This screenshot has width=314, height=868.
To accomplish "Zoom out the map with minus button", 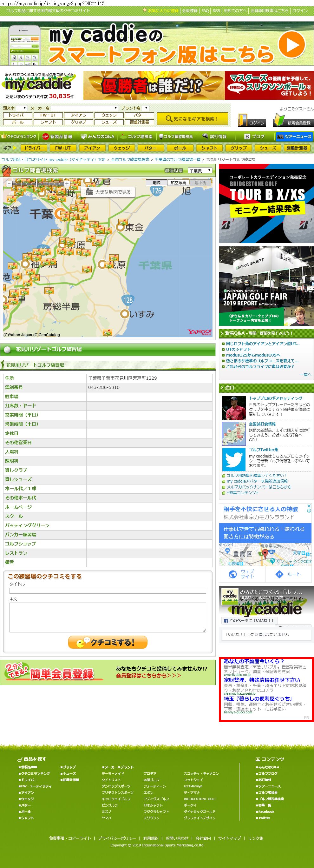I will [x=9, y=184].
